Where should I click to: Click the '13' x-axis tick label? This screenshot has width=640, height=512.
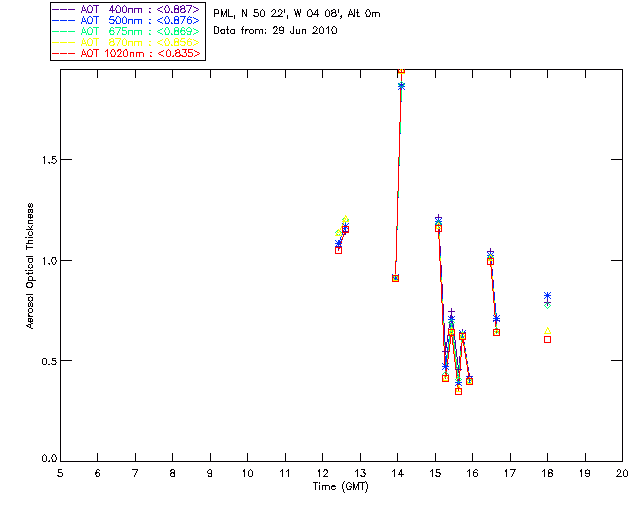click(x=360, y=473)
